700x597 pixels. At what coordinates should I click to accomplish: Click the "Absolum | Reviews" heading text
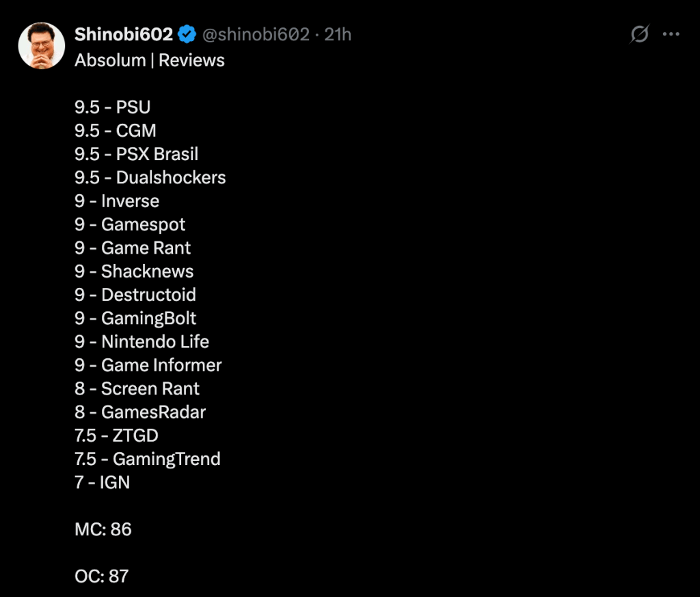[150, 60]
